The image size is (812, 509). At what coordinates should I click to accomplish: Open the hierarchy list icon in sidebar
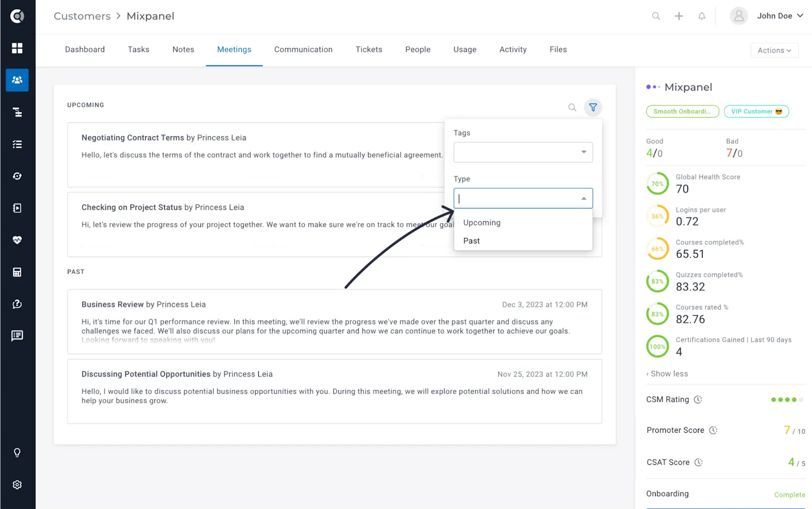pos(17,112)
